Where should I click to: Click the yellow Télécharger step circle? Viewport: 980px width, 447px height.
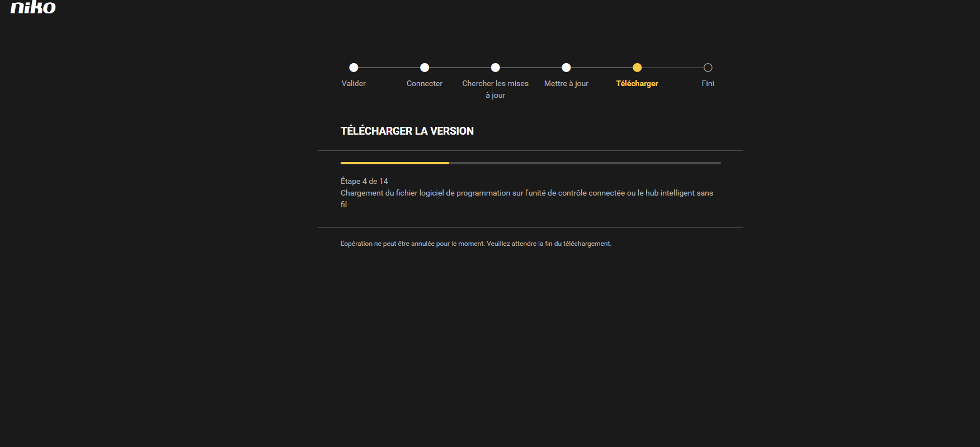tap(637, 68)
